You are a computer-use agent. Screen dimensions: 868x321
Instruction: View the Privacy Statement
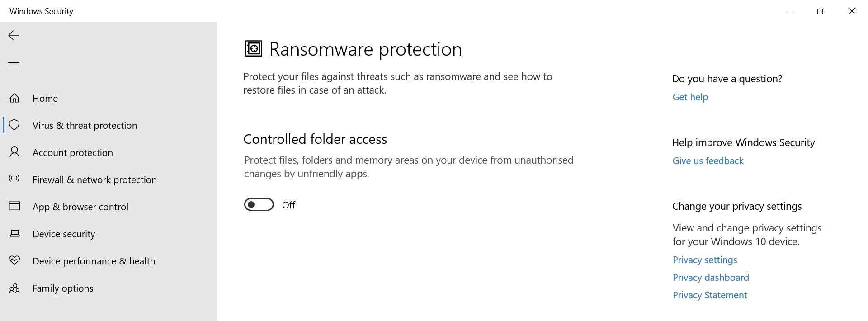pyautogui.click(x=710, y=295)
